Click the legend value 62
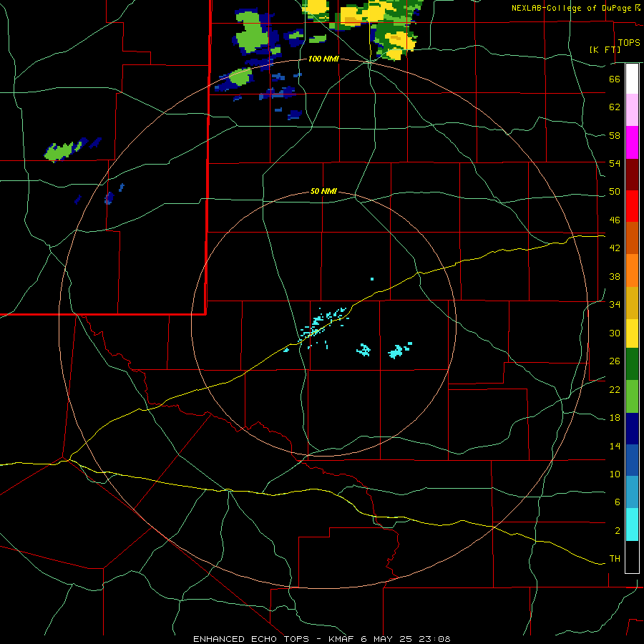Viewport: 644px width, 644px height. tap(615, 107)
